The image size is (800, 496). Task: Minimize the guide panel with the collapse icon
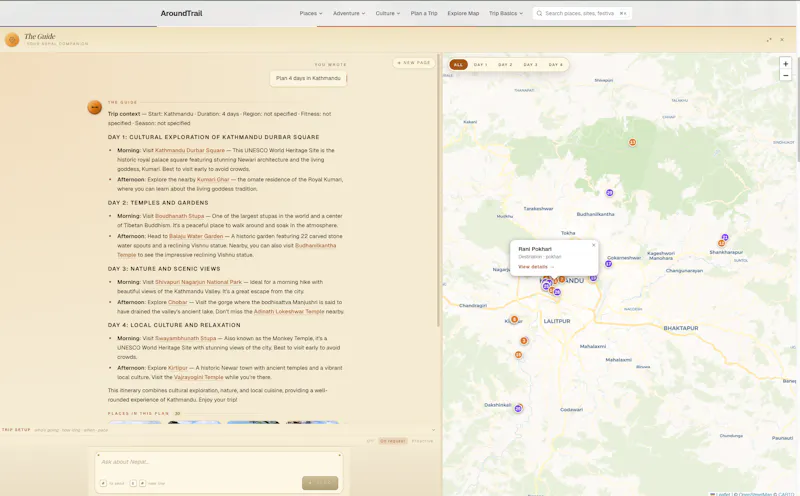click(x=769, y=40)
